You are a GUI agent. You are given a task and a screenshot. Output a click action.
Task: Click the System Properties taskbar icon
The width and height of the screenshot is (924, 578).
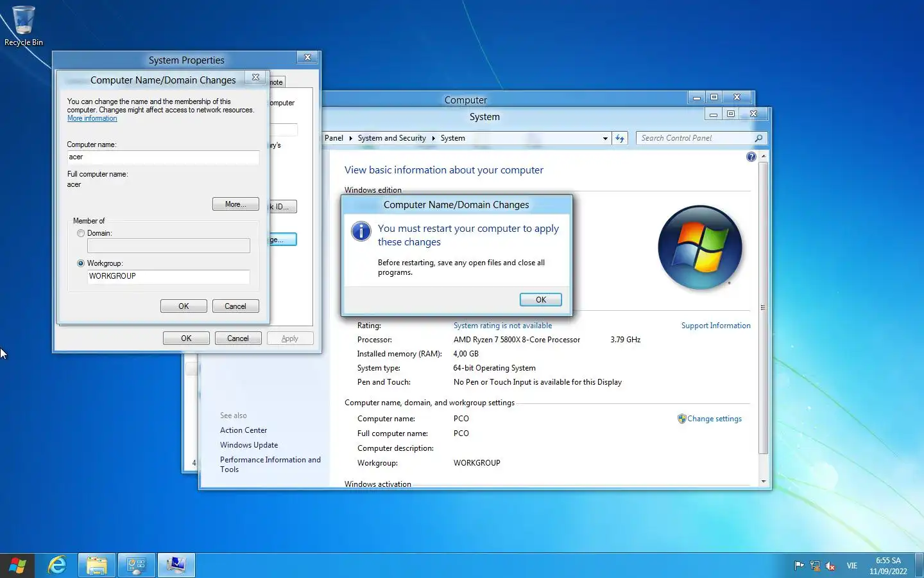point(176,565)
